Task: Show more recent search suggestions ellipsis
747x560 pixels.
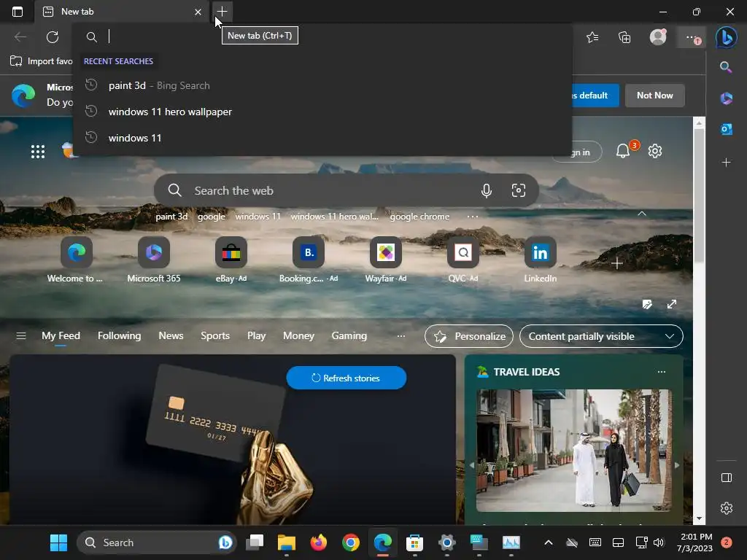Action: pyautogui.click(x=473, y=217)
